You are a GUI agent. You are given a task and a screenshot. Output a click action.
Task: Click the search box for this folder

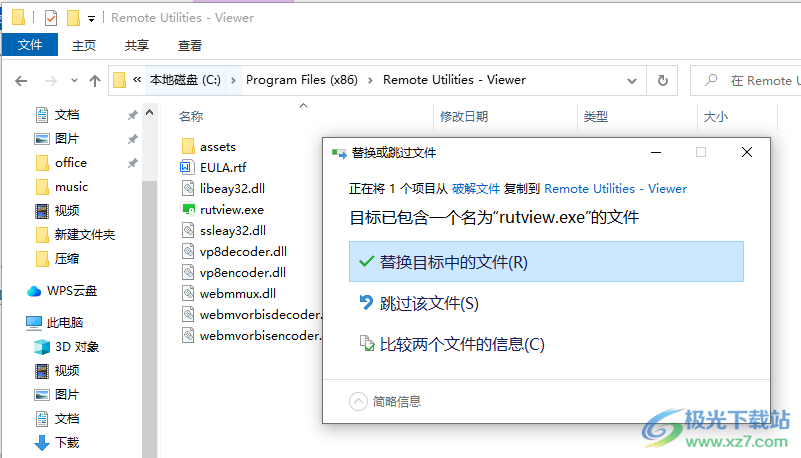746,81
